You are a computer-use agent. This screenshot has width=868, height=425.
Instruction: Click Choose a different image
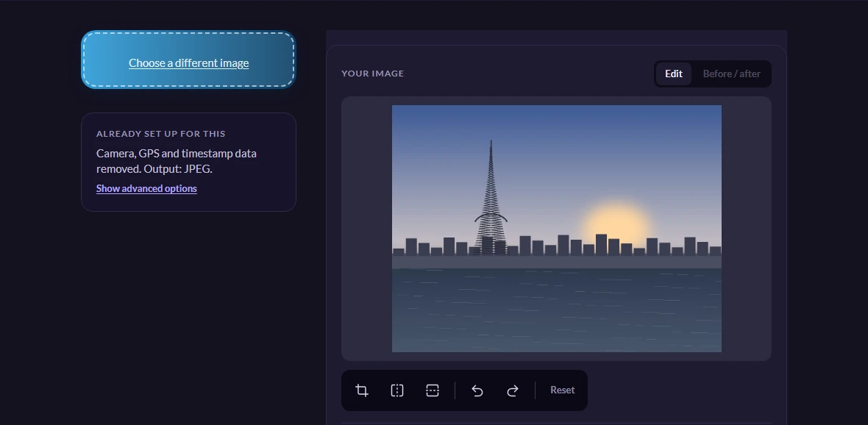189,63
